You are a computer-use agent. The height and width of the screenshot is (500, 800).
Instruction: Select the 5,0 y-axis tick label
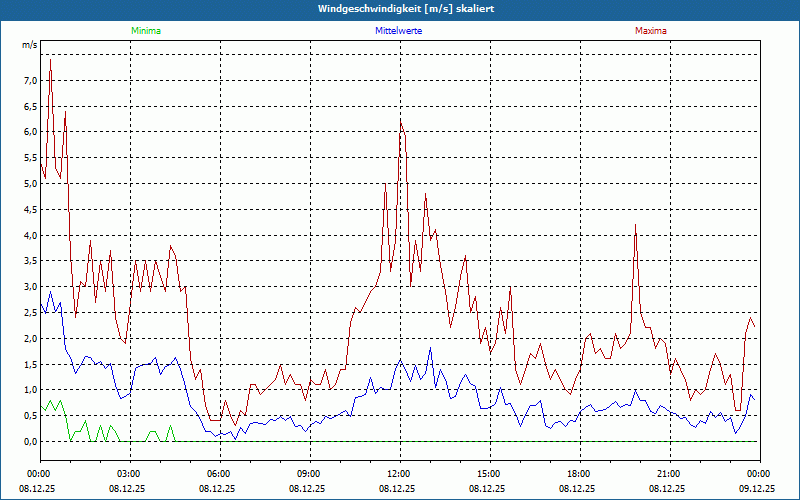pyautogui.click(x=30, y=184)
